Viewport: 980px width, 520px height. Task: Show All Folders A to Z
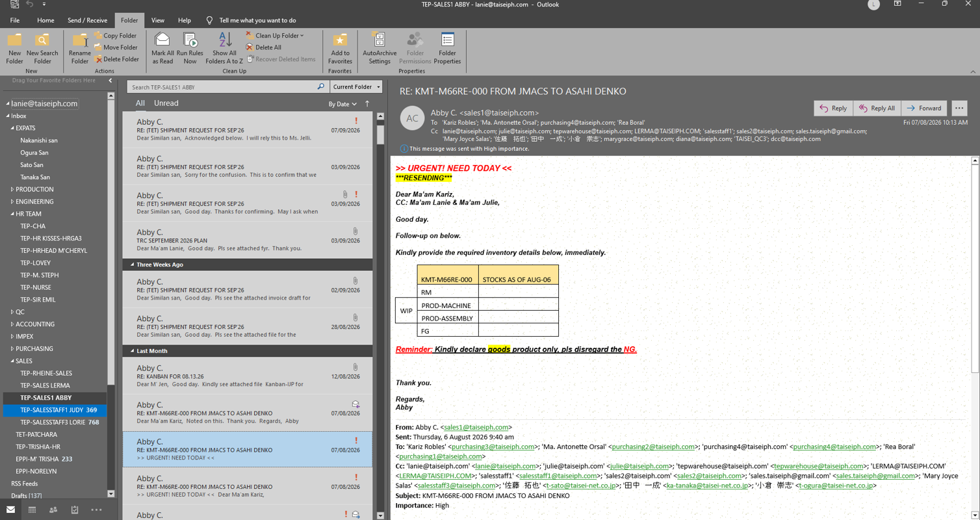[x=224, y=49]
